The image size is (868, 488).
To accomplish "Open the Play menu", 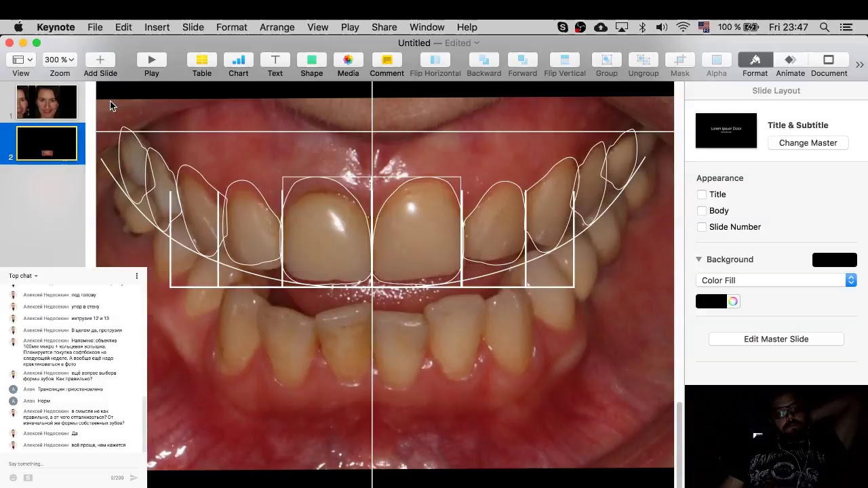I will point(350,27).
